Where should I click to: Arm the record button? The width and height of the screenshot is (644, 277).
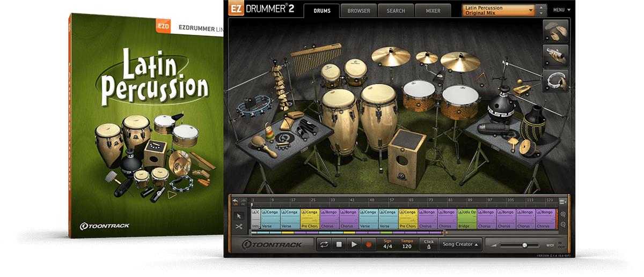[369, 244]
